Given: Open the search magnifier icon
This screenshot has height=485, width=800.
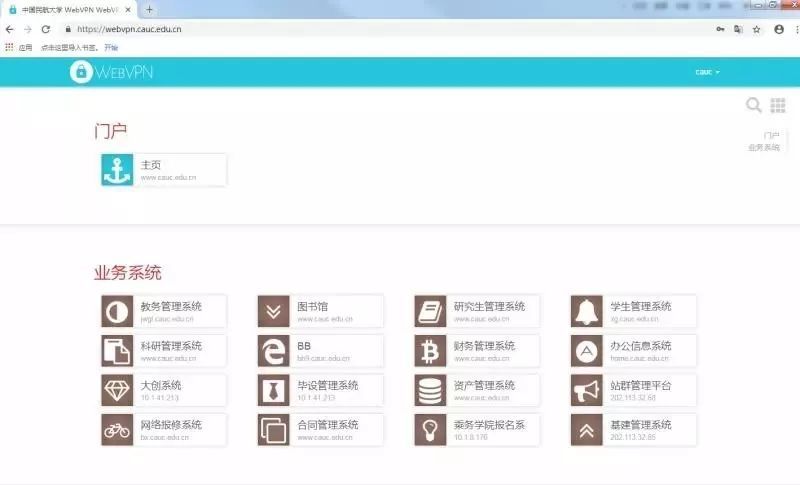Looking at the screenshot, I should (x=754, y=105).
